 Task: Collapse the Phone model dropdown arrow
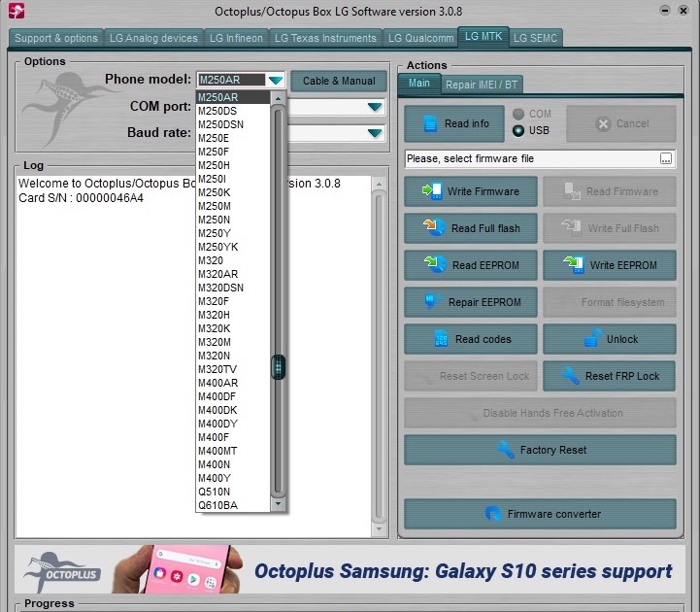pos(276,80)
